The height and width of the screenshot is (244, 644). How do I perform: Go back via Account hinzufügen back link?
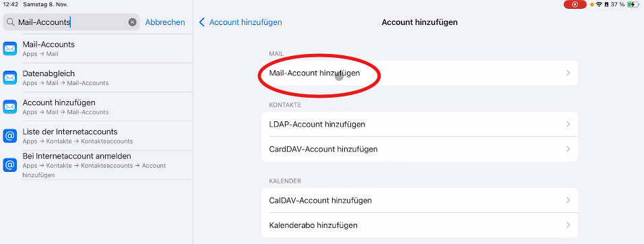pyautogui.click(x=245, y=22)
